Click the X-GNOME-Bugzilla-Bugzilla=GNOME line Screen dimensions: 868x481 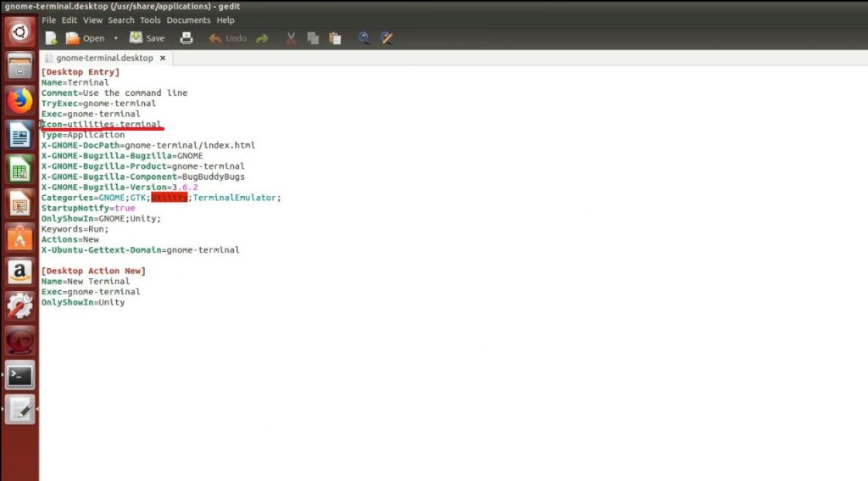click(x=122, y=156)
